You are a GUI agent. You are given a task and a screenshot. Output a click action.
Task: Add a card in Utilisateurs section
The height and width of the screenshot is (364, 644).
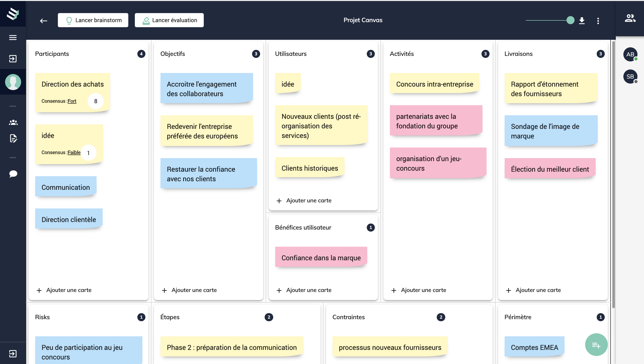point(304,201)
